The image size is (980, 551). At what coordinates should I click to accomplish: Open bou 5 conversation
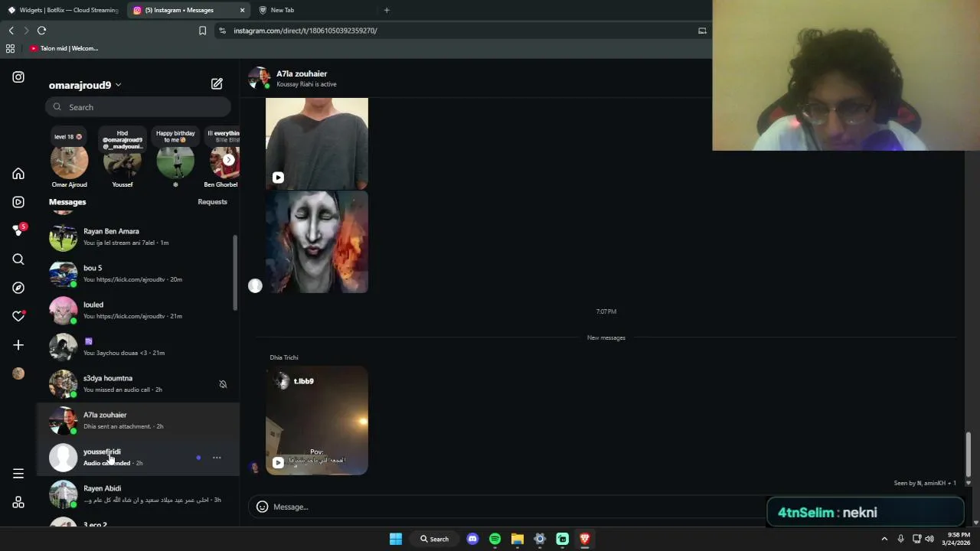138,273
